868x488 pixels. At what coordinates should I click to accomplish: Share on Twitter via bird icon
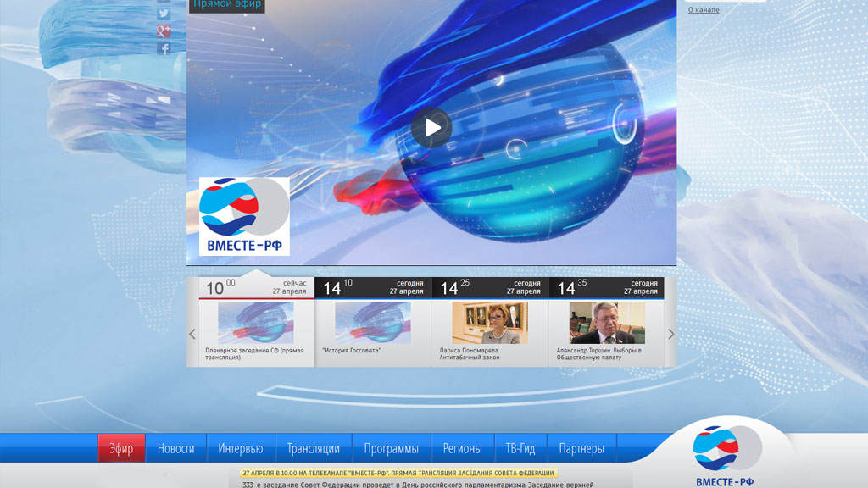coord(164,14)
